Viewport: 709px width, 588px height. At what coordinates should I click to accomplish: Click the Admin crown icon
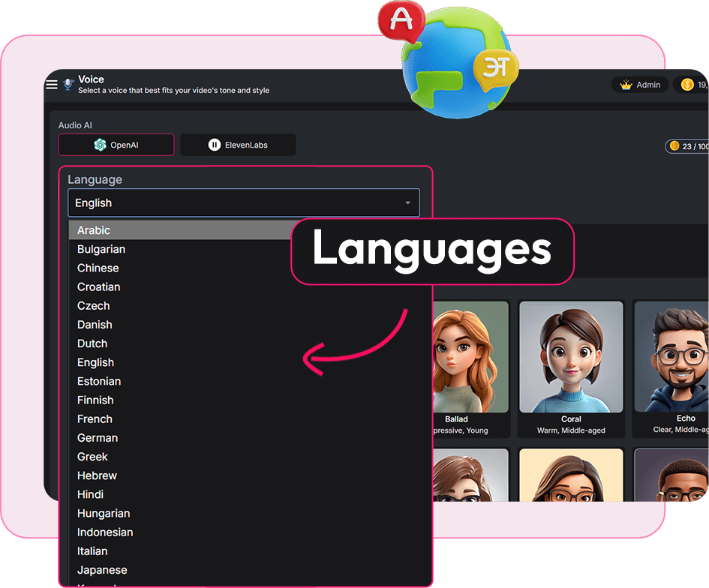point(626,85)
